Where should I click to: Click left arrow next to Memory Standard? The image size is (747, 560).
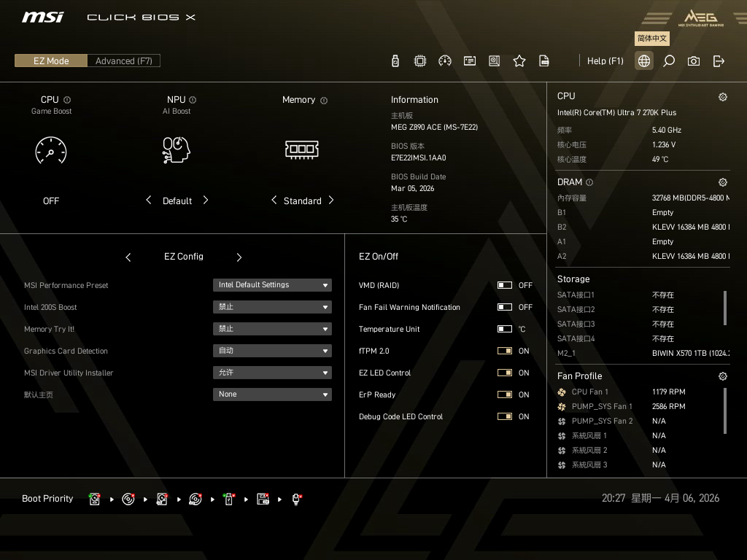(274, 200)
